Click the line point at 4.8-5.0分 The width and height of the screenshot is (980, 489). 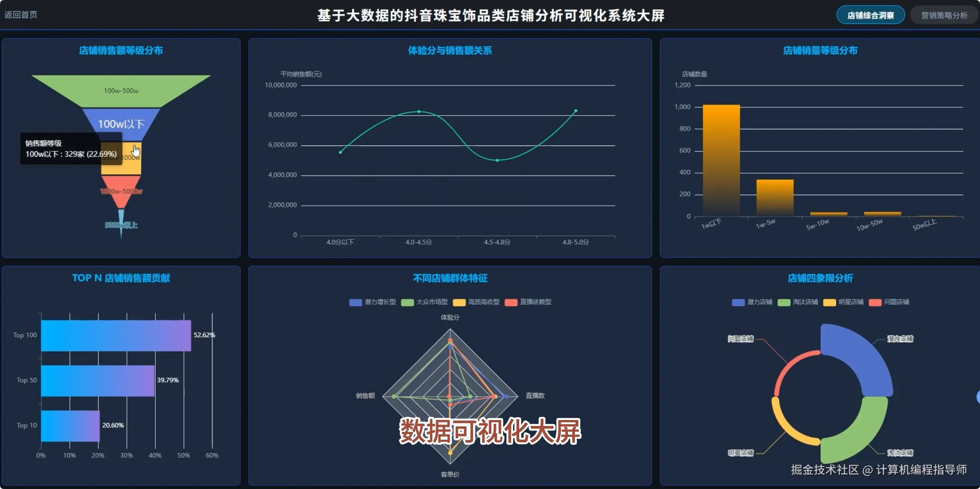click(576, 111)
